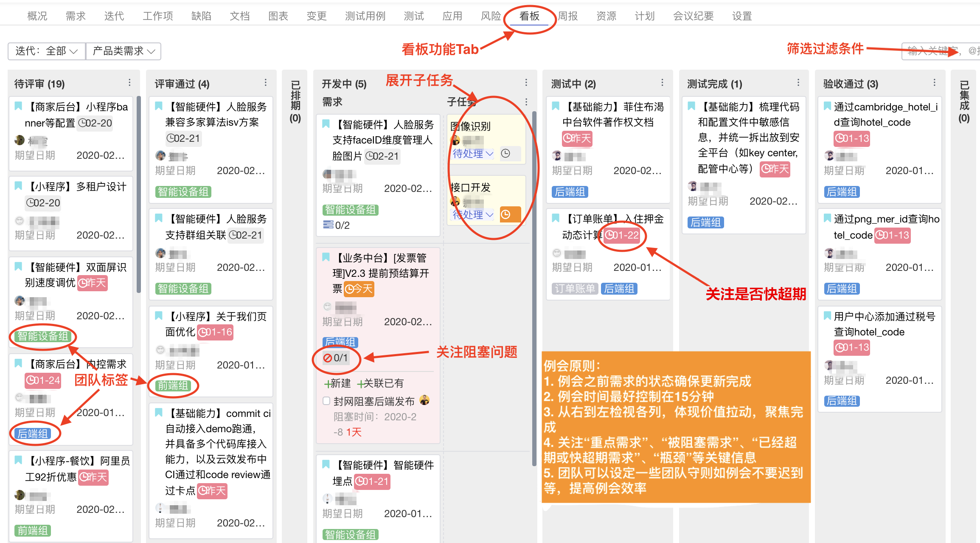Switch to the 缺陷 tab
This screenshot has width=980, height=543.
[201, 16]
